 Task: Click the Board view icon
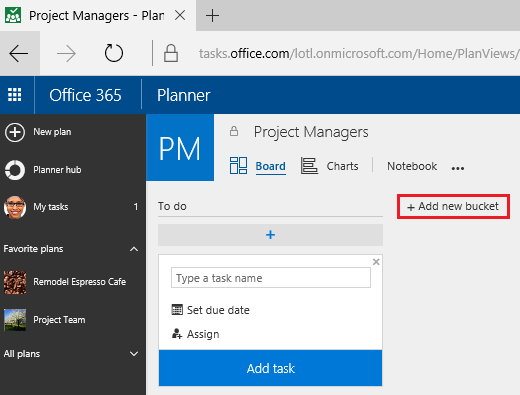[x=238, y=166]
